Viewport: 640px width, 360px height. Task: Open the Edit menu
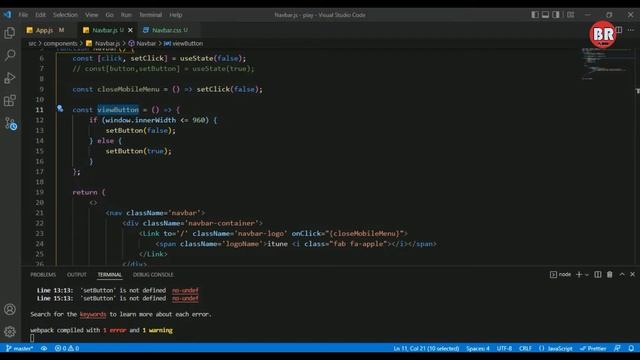(40, 15)
